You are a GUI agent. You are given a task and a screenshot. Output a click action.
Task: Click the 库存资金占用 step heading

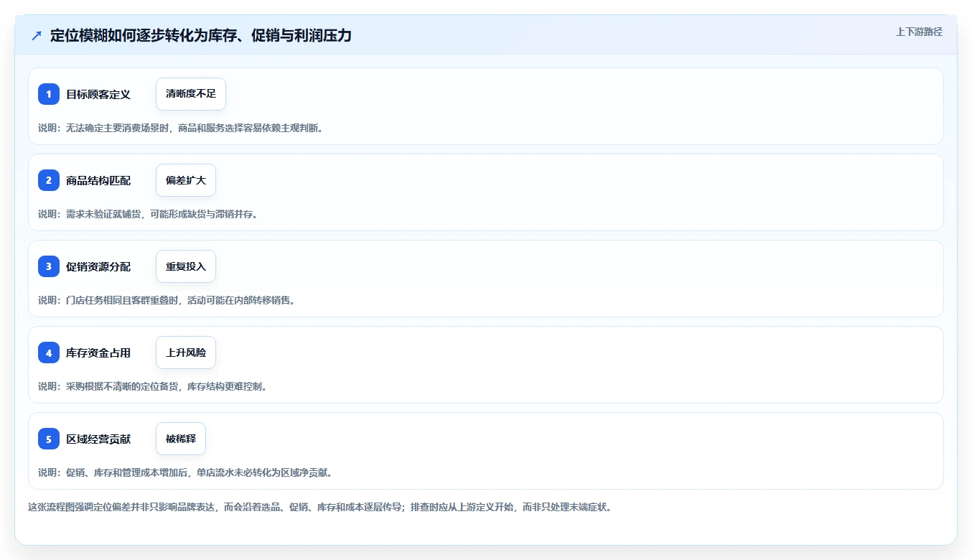click(98, 353)
